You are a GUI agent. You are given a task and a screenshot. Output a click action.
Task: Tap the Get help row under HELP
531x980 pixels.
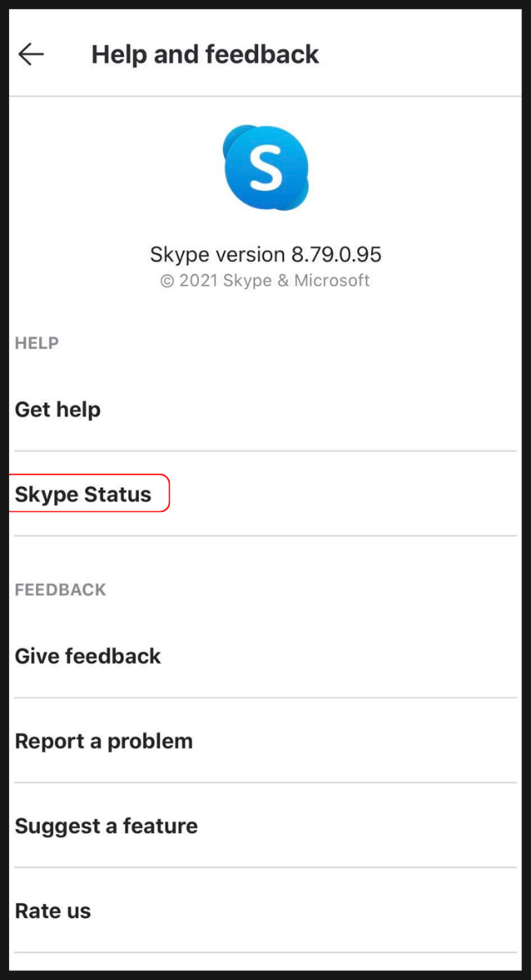pos(57,409)
